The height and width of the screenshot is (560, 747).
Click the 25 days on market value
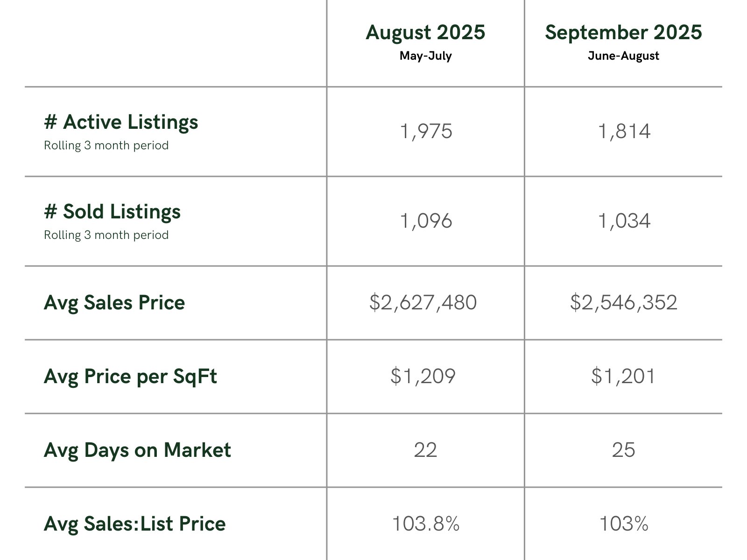623,450
